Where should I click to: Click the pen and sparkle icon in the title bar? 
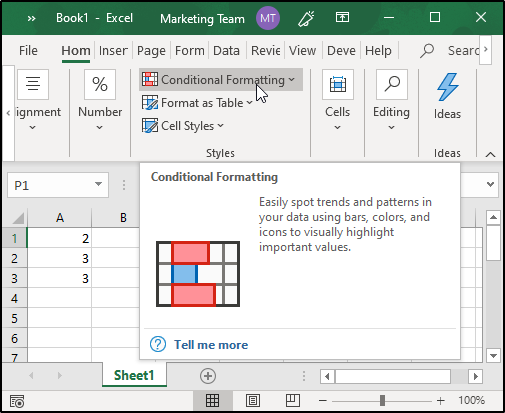306,18
